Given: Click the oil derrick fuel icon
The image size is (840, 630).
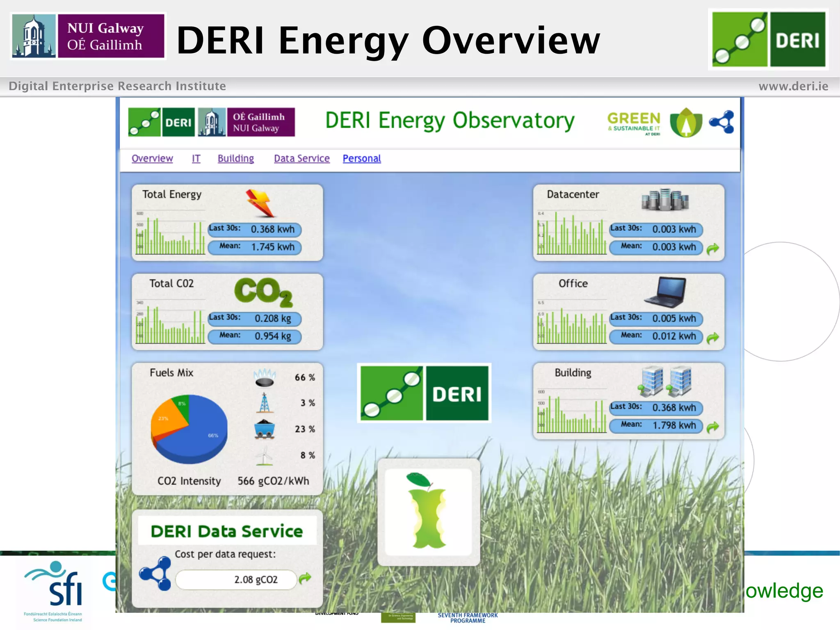Looking at the screenshot, I should (265, 403).
